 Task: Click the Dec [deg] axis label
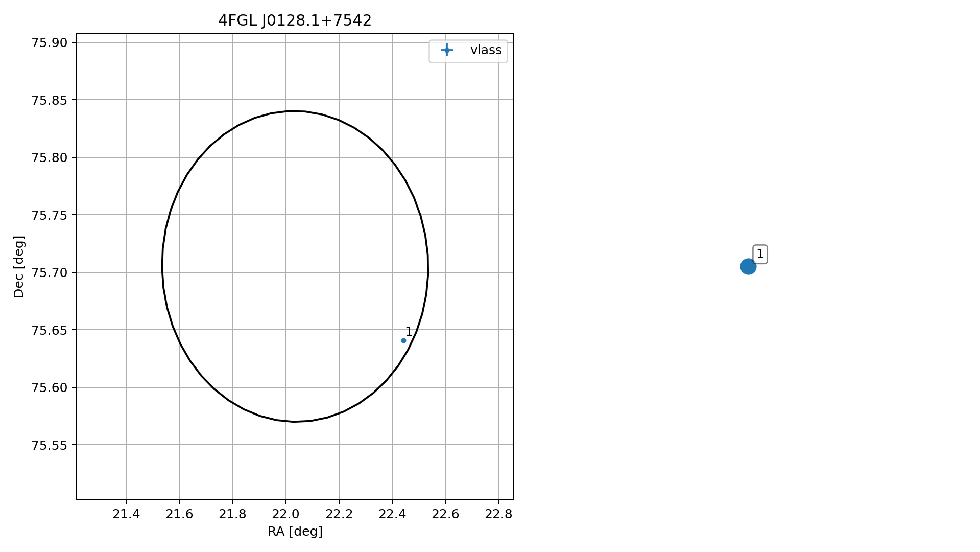coord(19,266)
